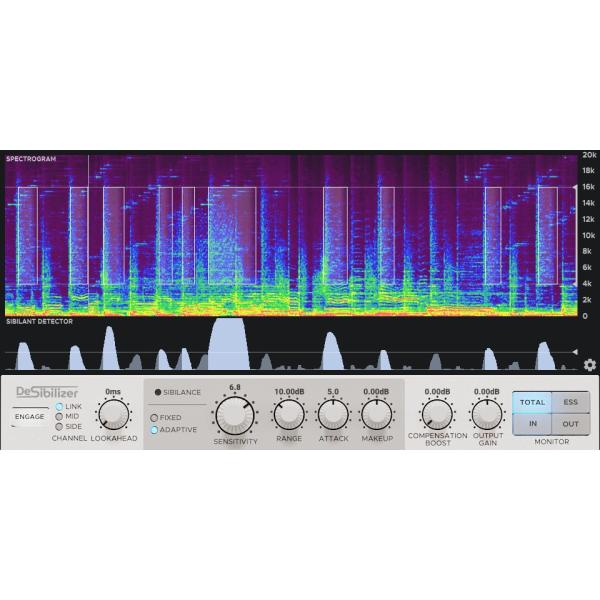Click the Sensitivity knob
This screenshot has width=600, height=600.
click(234, 415)
